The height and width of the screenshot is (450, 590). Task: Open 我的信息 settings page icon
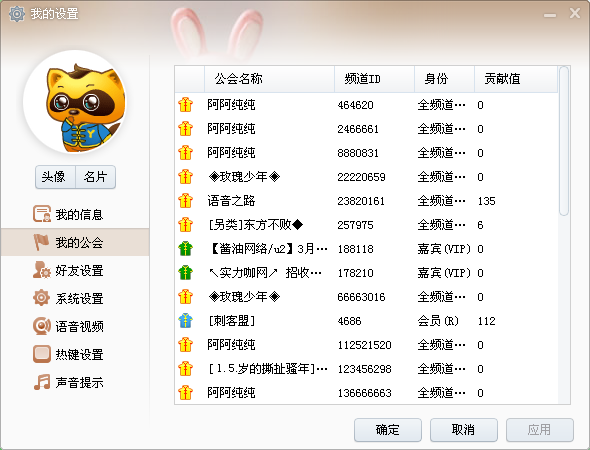click(x=41, y=214)
